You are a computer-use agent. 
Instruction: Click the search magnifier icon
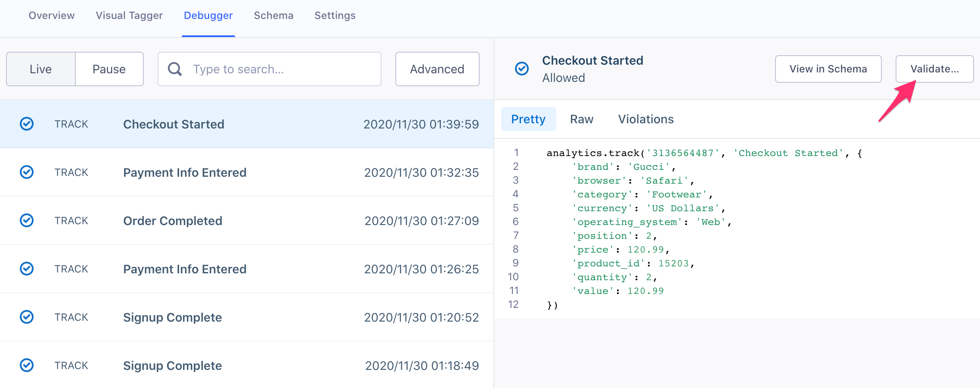[x=174, y=69]
